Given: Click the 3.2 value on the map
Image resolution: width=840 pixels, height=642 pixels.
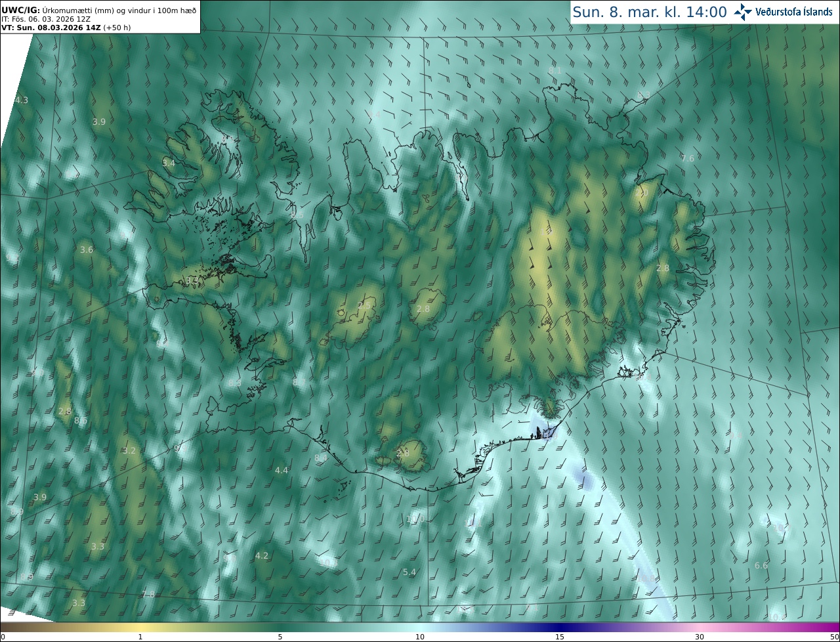Looking at the screenshot, I should pyautogui.click(x=129, y=451).
